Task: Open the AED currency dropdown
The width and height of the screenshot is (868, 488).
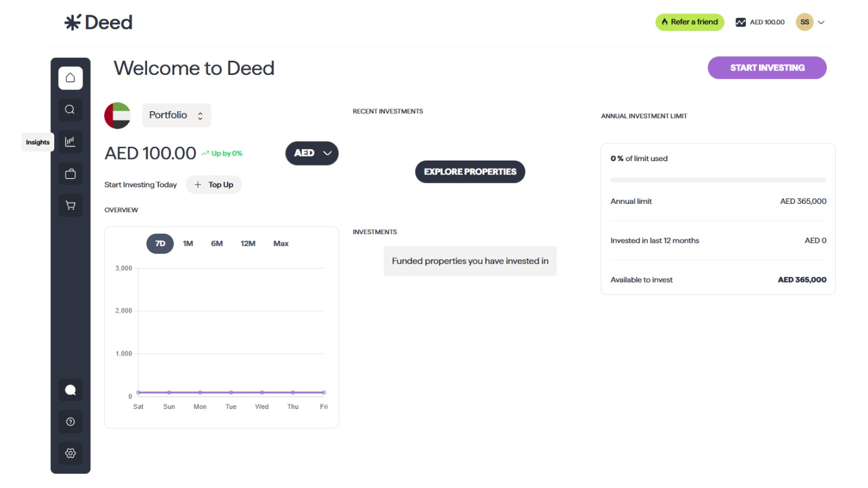Action: click(312, 153)
